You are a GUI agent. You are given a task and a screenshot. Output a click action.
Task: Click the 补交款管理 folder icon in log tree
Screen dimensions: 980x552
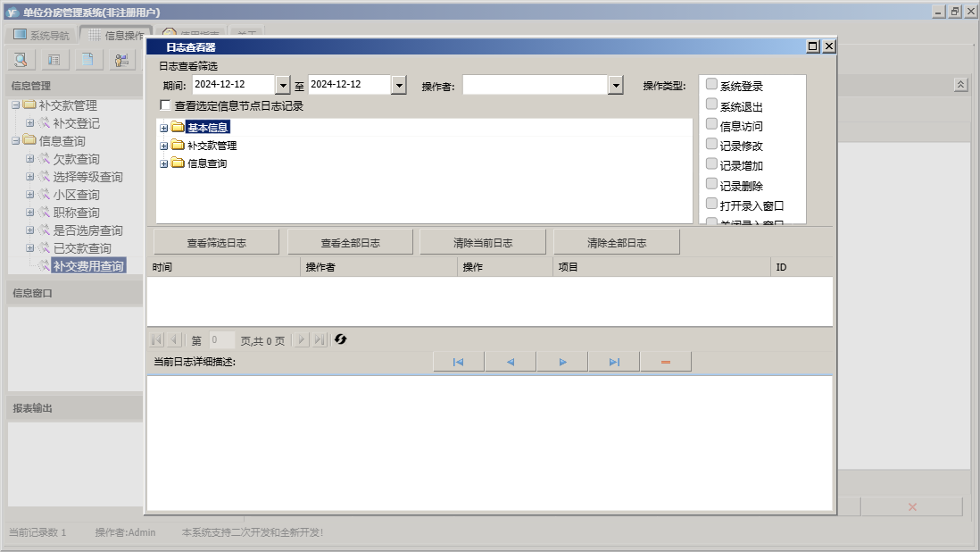point(179,146)
